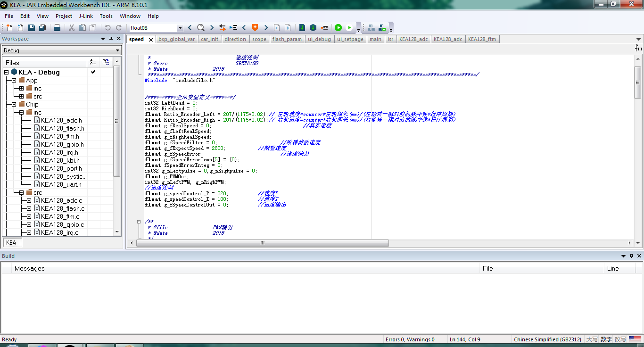Screen dimensions: 644x347
Task: Create a new document from the toolbar
Action: [x=9, y=28]
